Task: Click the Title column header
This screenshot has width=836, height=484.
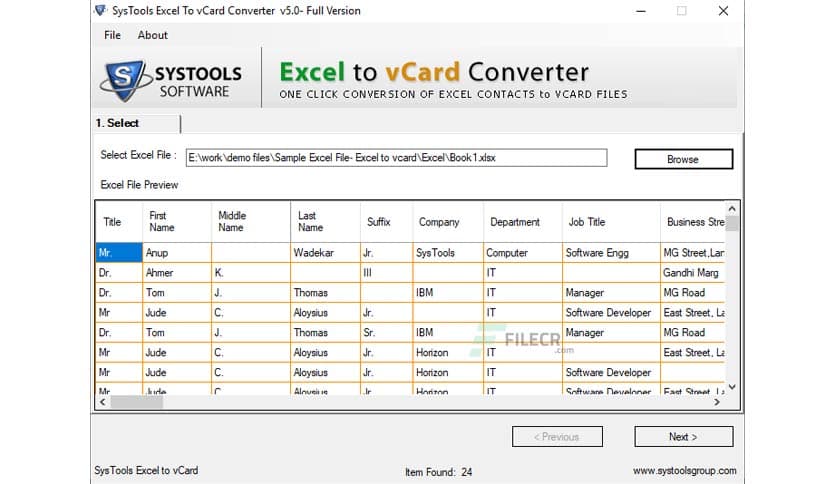Action: click(119, 222)
